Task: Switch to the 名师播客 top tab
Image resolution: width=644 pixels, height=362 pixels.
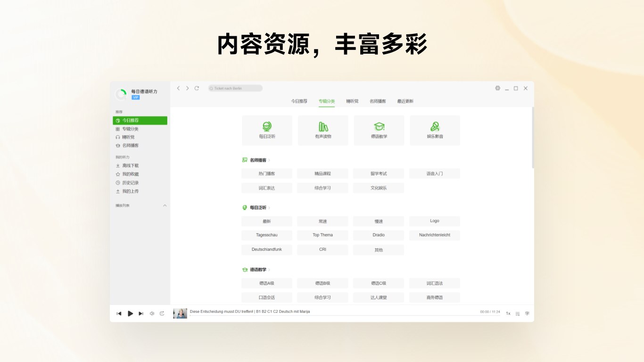Action: click(x=378, y=101)
